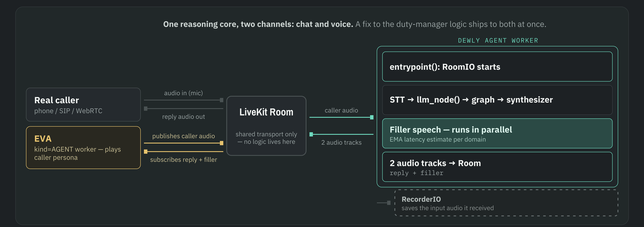Click the 'shared transport only' caption

click(x=266, y=134)
